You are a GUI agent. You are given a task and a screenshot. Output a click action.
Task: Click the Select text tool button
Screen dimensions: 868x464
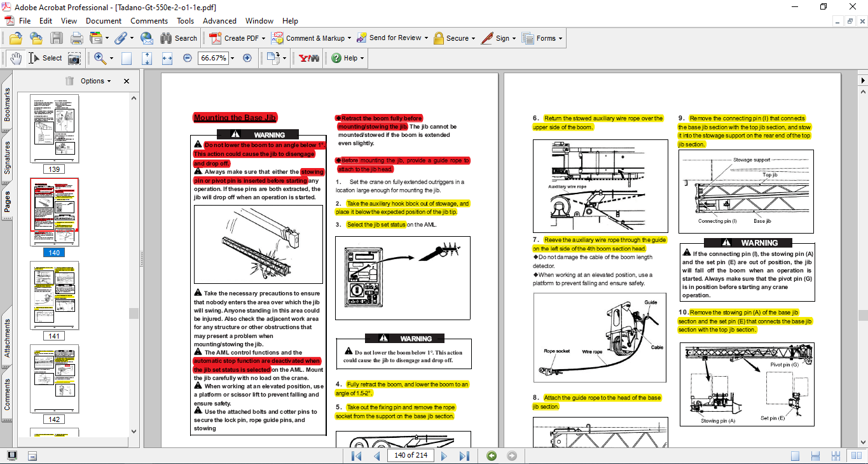[x=45, y=58]
